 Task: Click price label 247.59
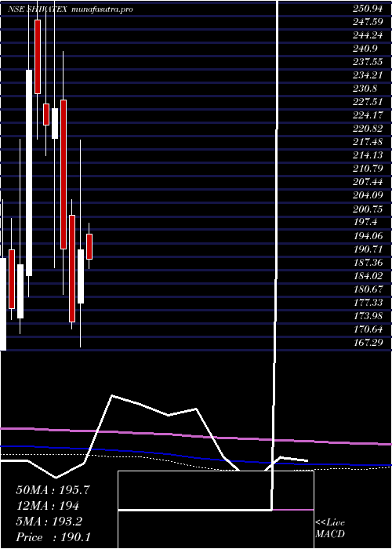point(368,23)
